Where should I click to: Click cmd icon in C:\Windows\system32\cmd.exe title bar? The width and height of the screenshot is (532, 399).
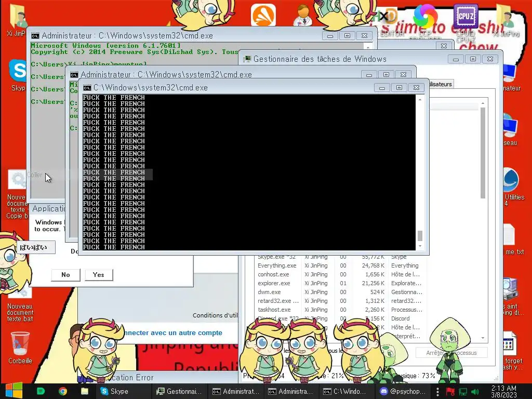87,88
